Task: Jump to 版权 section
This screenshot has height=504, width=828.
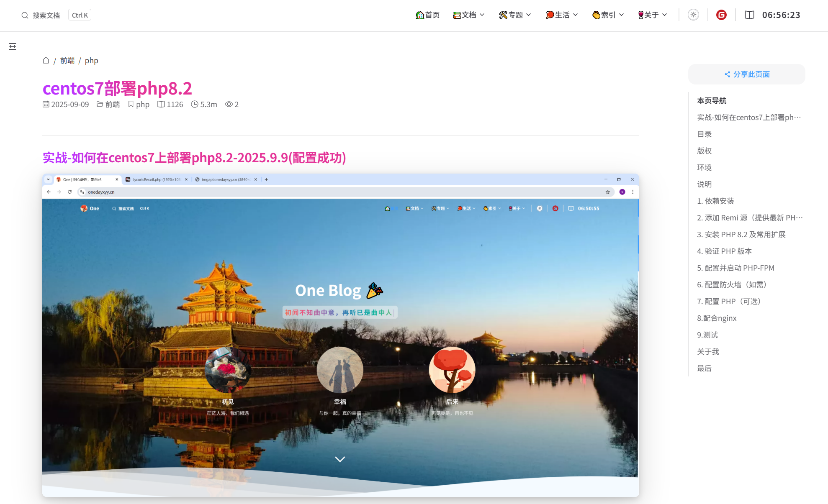Action: coord(705,151)
